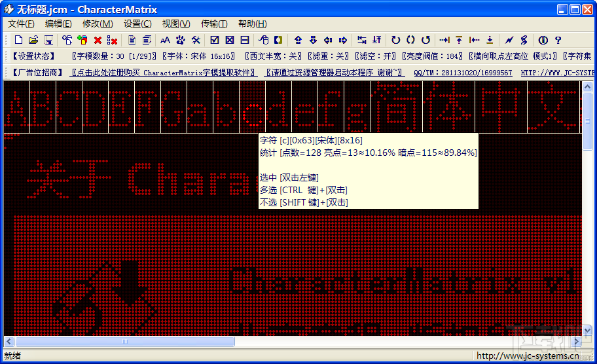597x364 pixels.
Task: Click the delete-all list icon with red X
Action: tap(113, 40)
